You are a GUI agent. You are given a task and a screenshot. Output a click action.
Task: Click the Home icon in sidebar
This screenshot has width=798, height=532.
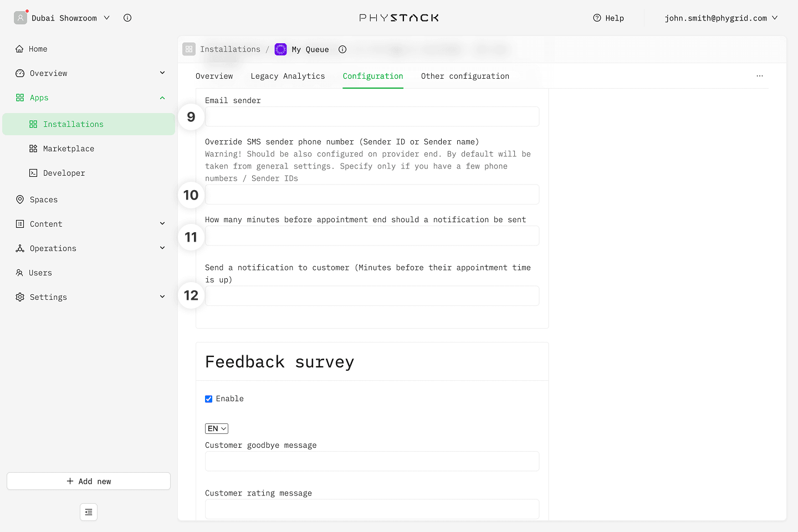pos(19,49)
